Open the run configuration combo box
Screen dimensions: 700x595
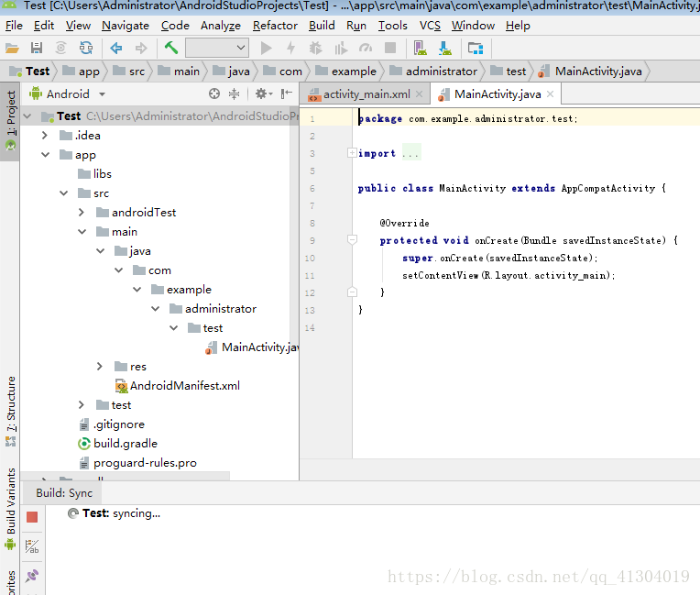[217, 48]
